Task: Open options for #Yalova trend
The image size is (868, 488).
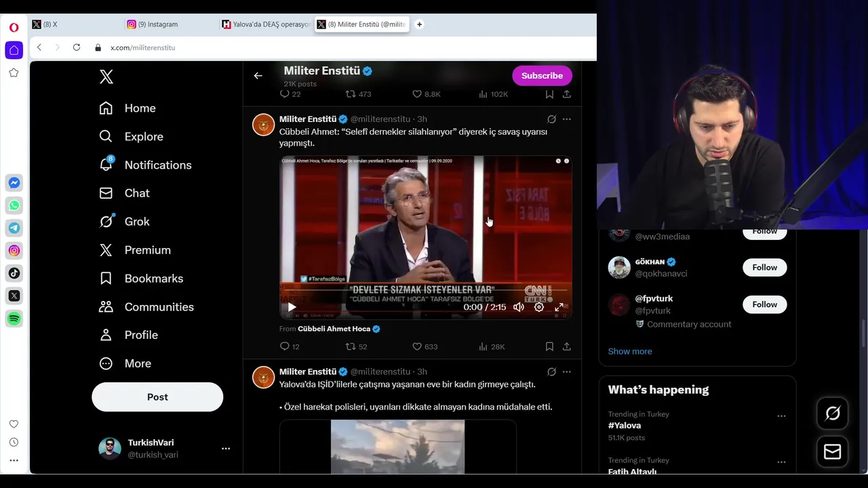Action: 781,416
